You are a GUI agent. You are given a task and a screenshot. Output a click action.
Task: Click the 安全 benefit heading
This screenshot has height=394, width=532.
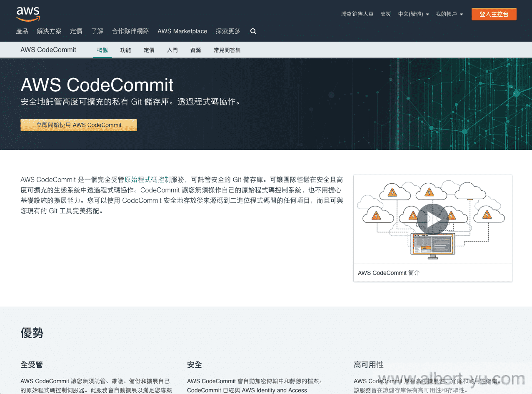(x=195, y=365)
